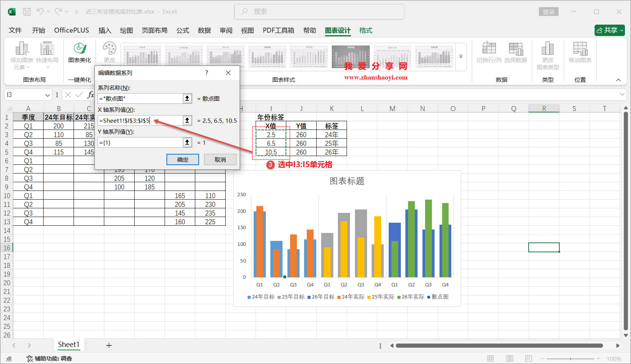Collapse Y axis values range selector
This screenshot has width=631, height=364.
187,142
